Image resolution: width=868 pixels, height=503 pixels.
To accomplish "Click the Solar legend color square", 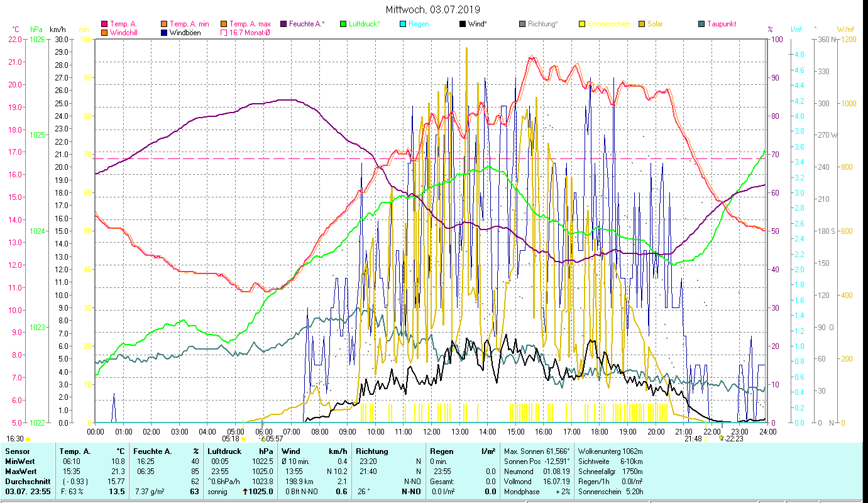I will [x=642, y=25].
